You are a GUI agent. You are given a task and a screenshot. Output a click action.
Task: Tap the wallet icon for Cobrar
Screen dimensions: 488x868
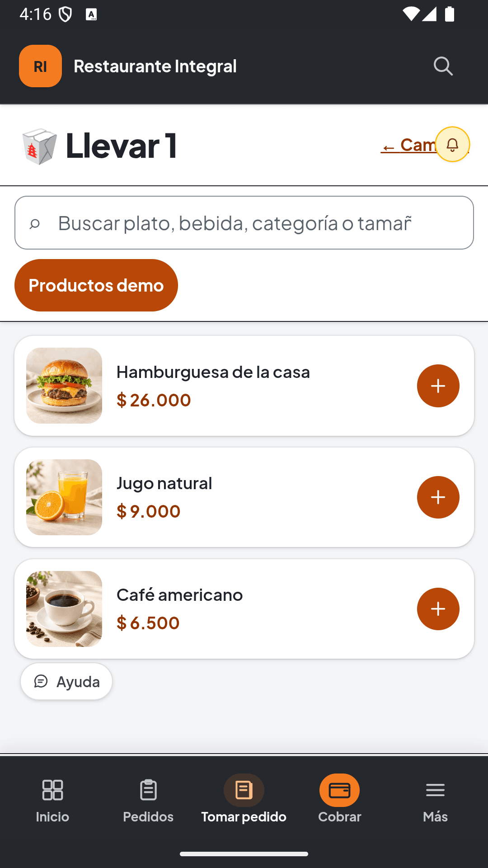(x=339, y=790)
